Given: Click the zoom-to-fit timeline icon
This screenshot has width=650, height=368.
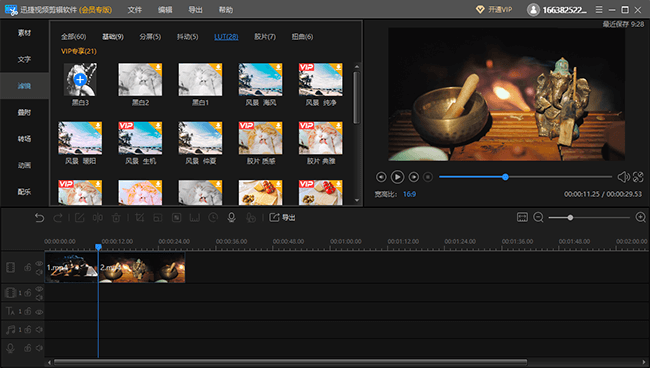Looking at the screenshot, I should pyautogui.click(x=522, y=217).
